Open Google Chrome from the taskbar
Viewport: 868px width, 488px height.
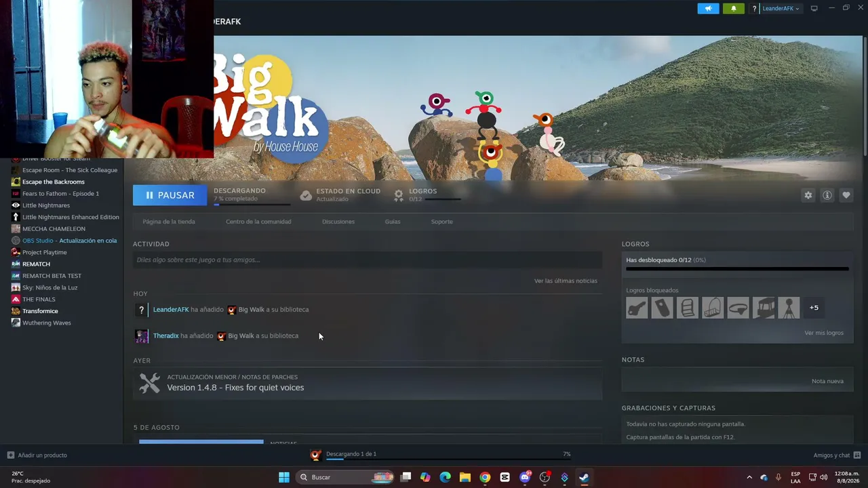pyautogui.click(x=485, y=477)
